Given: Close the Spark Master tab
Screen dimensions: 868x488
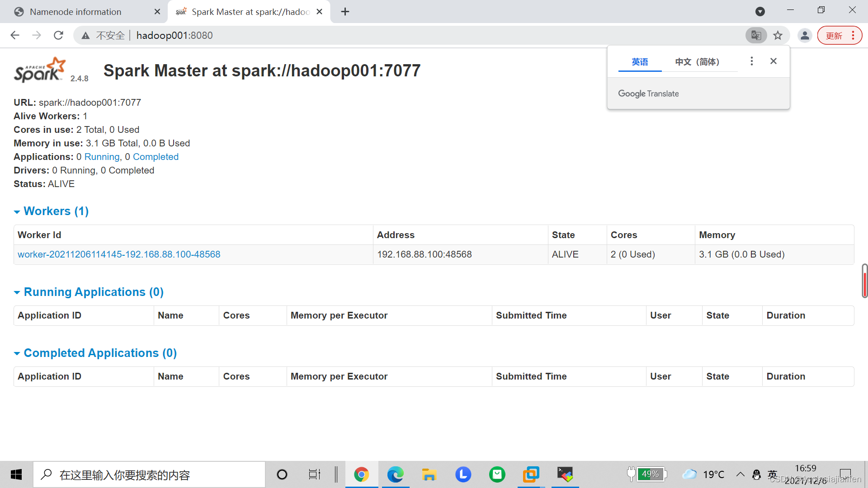Looking at the screenshot, I should click(x=319, y=12).
